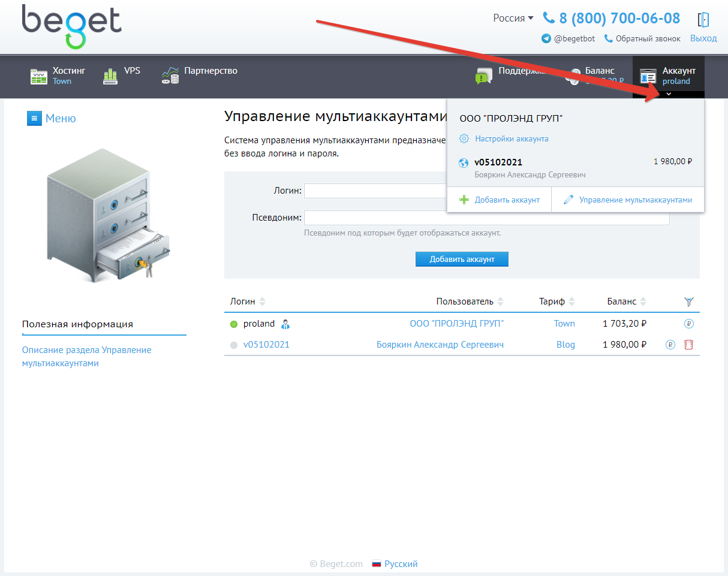728x576 pixels.
Task: Delete the v05102021 account via trash icon
Action: click(x=688, y=345)
